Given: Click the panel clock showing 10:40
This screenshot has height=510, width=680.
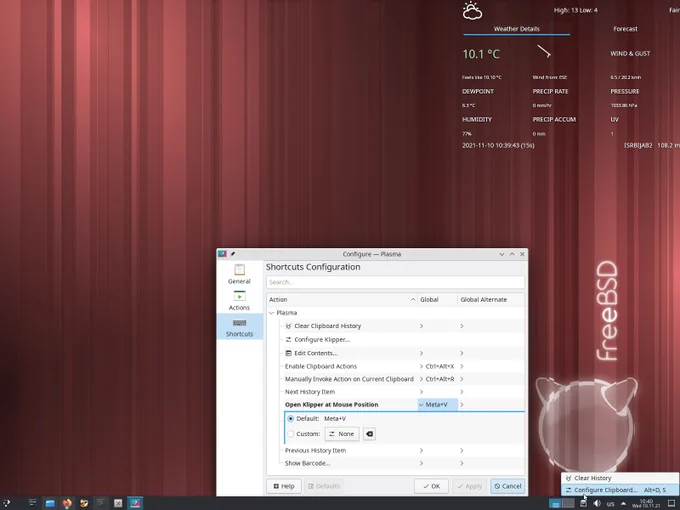Looking at the screenshot, I should pos(646,503).
